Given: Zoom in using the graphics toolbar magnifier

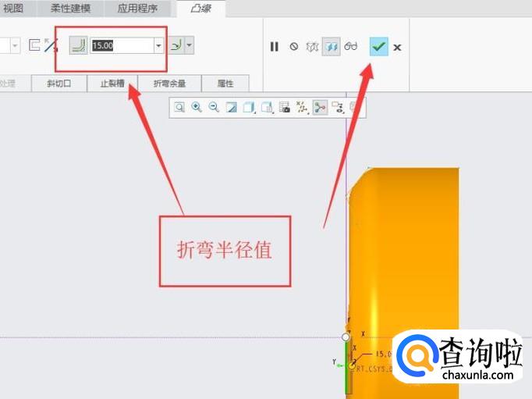Looking at the screenshot, I should (197, 107).
